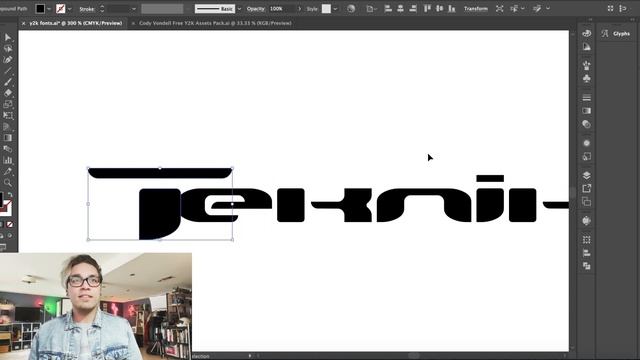
Task: Expand the brush definition arrow
Action: tap(239, 9)
